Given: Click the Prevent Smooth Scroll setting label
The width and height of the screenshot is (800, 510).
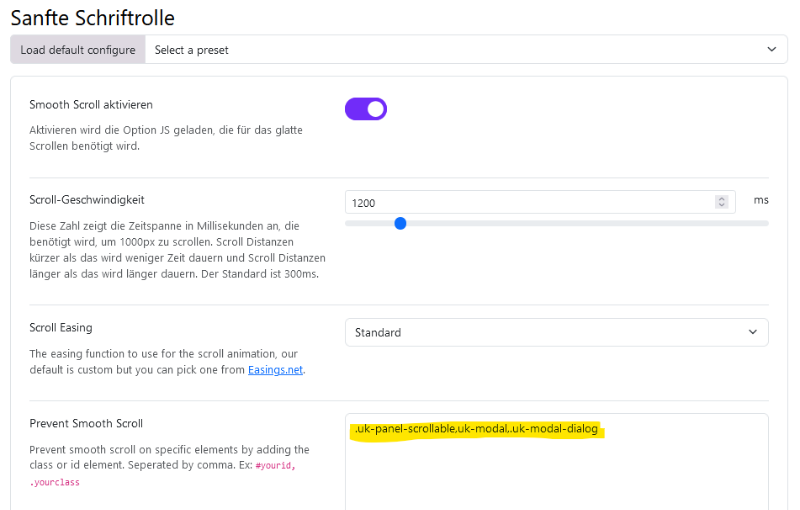Looking at the screenshot, I should [x=86, y=423].
